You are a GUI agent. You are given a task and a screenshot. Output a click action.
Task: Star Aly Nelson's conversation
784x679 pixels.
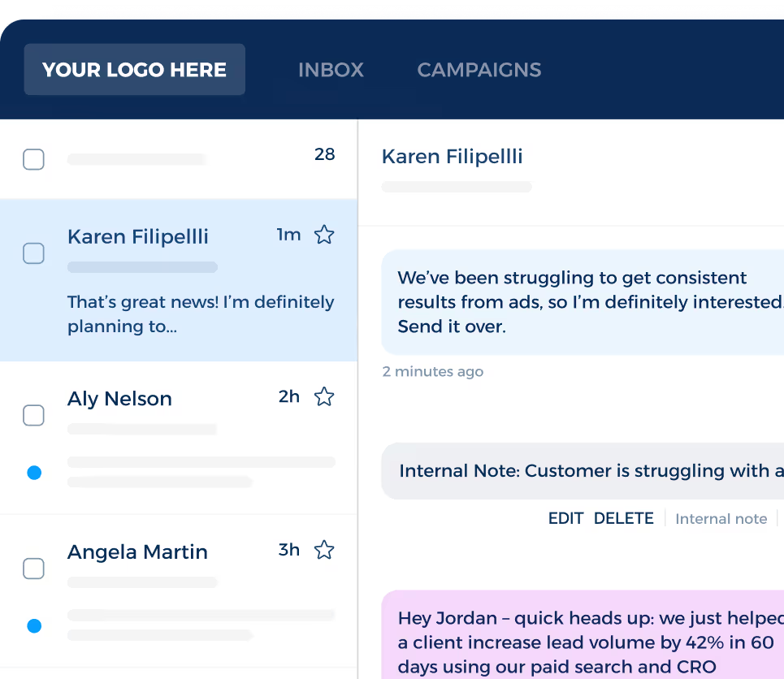click(x=323, y=396)
